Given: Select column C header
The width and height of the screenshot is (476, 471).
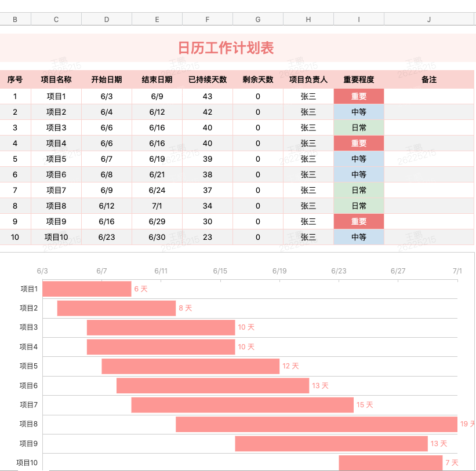Looking at the screenshot, I should (56, 20).
